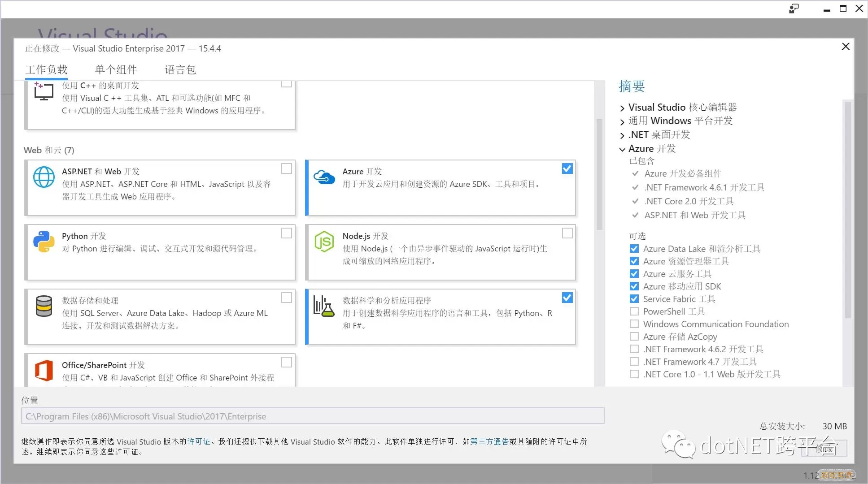This screenshot has height=484, width=868.
Task: Click the workloads list scrollbar thumb
Action: (599, 174)
